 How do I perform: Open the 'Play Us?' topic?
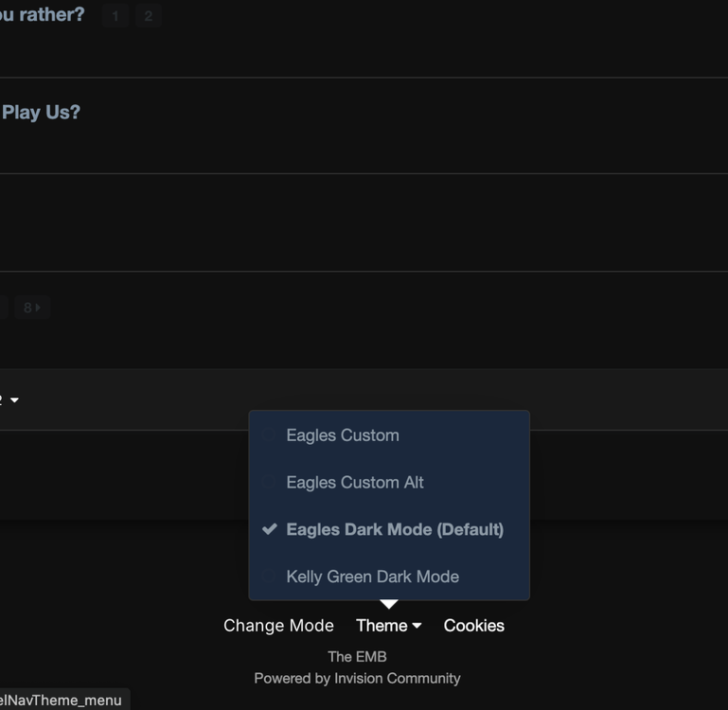[41, 113]
